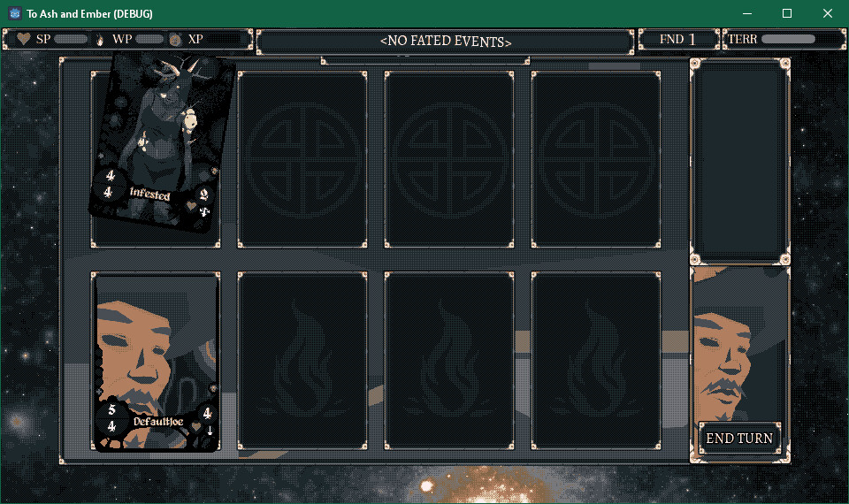849x504 pixels.
Task: Click the WP progress bar
Action: (149, 39)
